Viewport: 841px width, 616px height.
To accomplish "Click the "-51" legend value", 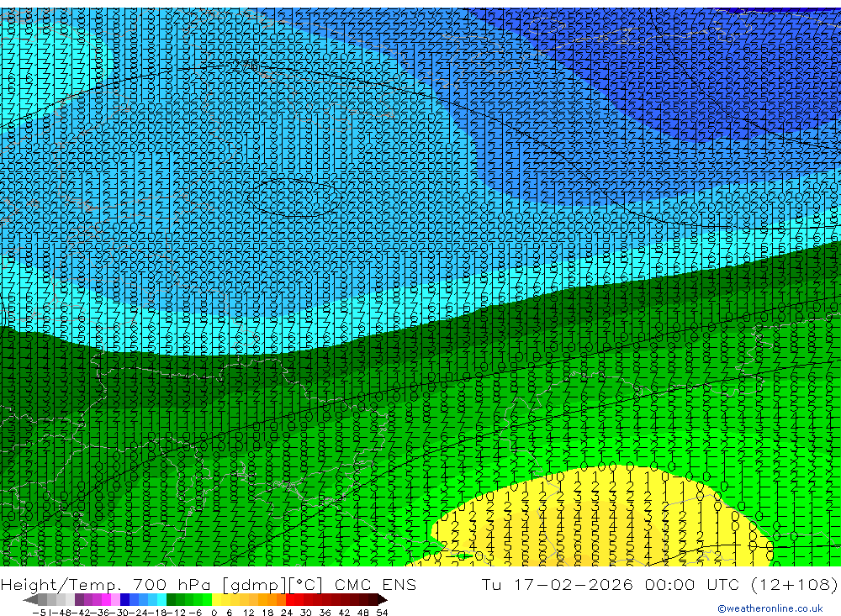I will click(40, 613).
